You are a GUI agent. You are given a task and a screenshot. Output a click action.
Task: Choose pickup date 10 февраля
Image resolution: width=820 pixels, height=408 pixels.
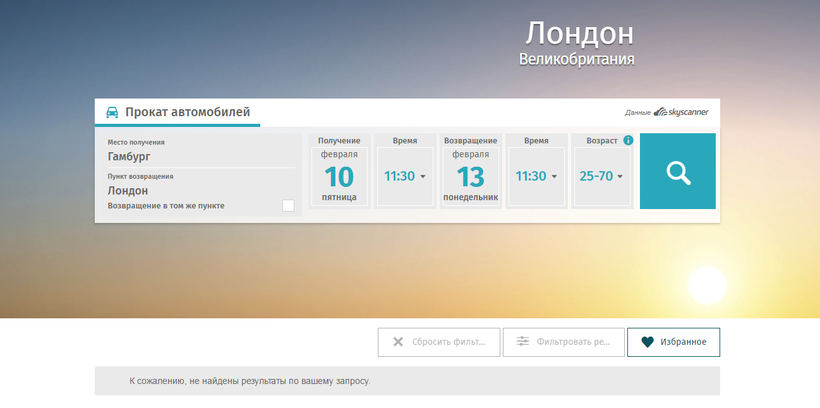339,177
